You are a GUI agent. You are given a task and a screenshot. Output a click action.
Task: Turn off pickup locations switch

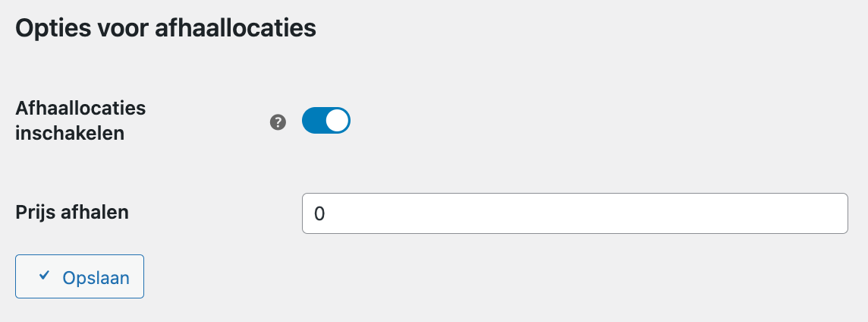[326, 121]
